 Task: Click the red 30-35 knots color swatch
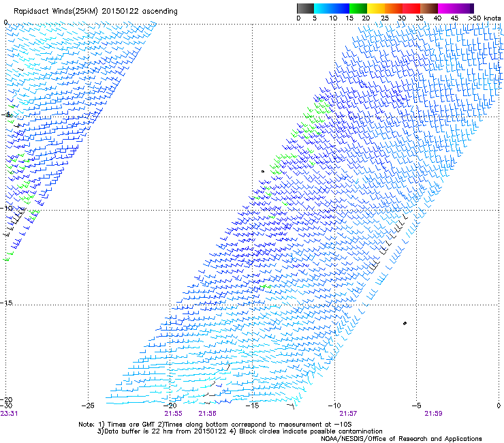pyautogui.click(x=411, y=8)
